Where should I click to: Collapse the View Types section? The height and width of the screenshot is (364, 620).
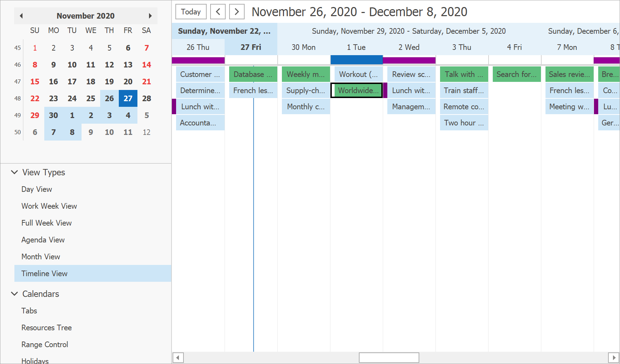click(x=14, y=172)
